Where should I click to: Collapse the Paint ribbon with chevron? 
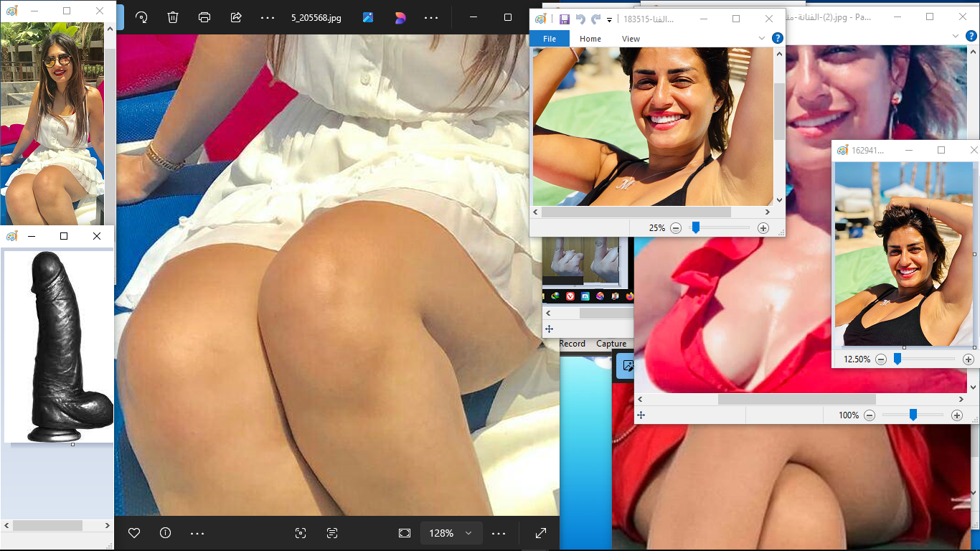point(762,38)
